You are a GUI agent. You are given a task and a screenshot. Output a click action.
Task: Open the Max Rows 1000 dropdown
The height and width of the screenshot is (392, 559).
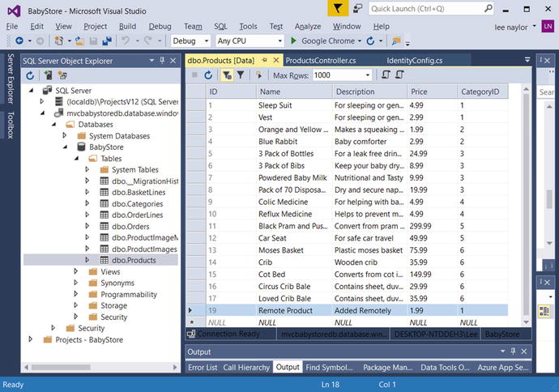pyautogui.click(x=368, y=75)
